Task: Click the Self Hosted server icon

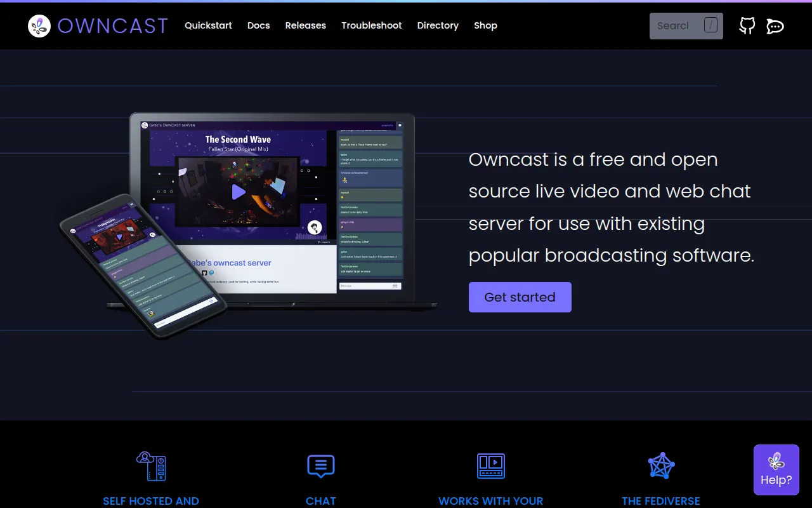Action: (151, 465)
